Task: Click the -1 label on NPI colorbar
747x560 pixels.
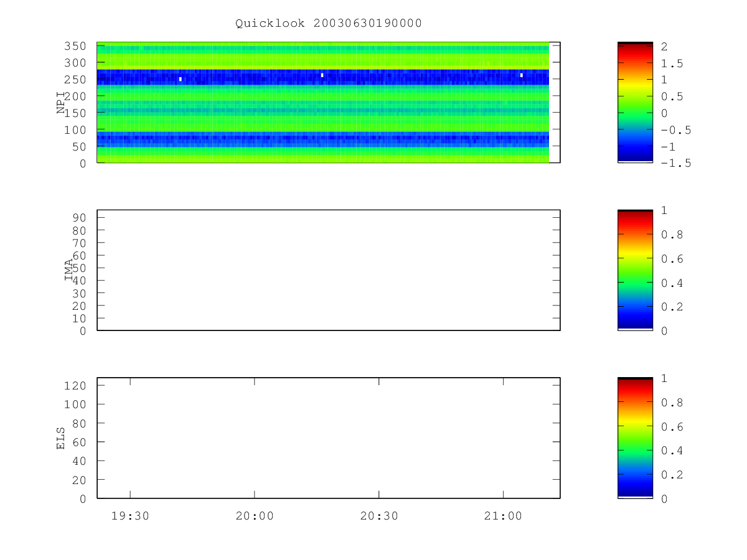Action: coord(668,146)
